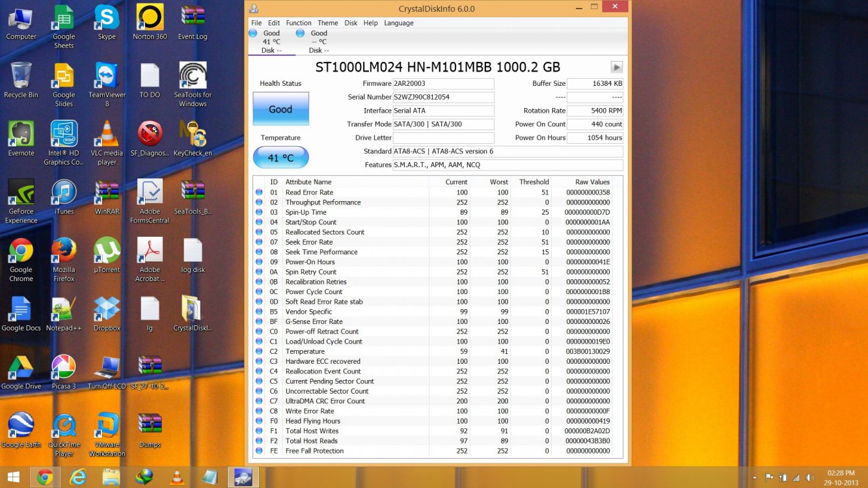Click the next disk arrow button
868x488 pixels.
617,67
